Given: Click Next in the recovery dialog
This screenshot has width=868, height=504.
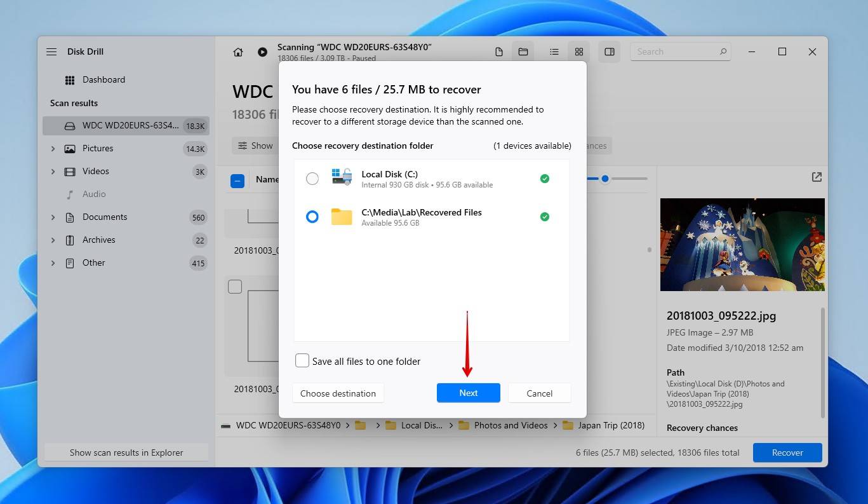Looking at the screenshot, I should 469,393.
